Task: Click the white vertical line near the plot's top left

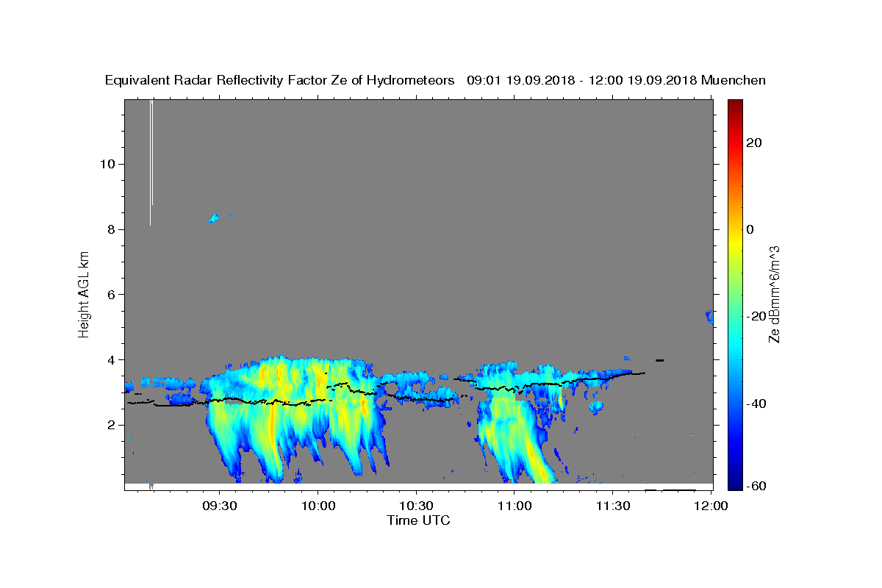Action: [x=151, y=162]
